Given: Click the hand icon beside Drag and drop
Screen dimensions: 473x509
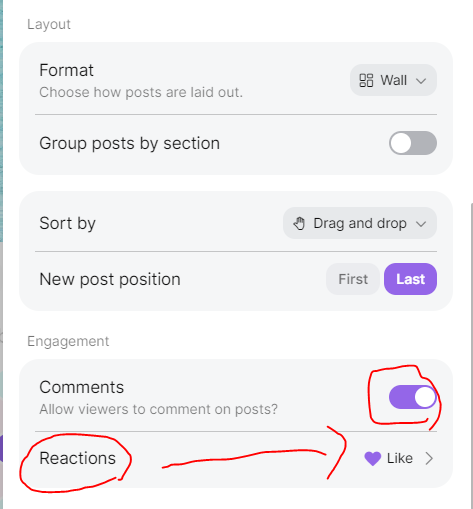Looking at the screenshot, I should click(x=299, y=223).
